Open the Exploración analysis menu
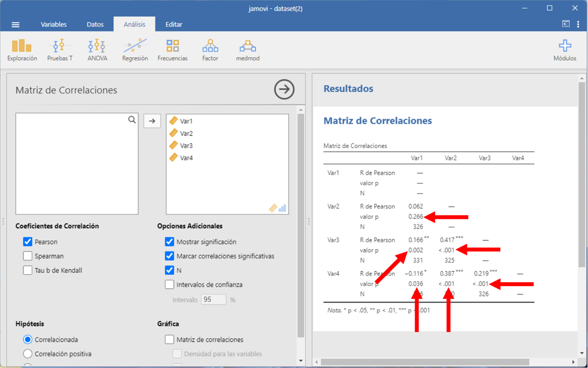588x368 pixels. (22, 50)
